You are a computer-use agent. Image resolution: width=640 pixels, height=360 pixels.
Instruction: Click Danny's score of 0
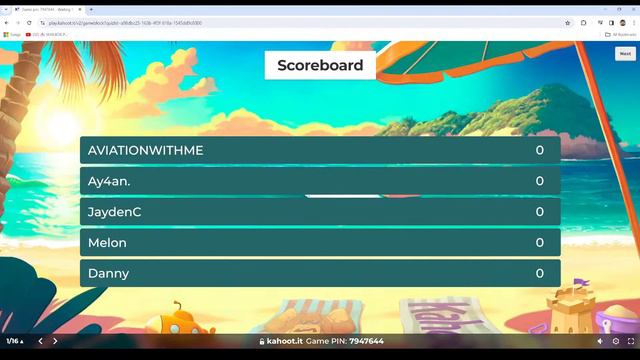(540, 273)
